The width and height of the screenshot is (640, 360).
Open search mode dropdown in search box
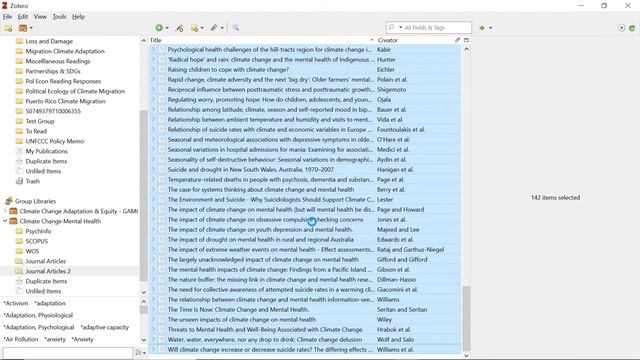(400, 27)
